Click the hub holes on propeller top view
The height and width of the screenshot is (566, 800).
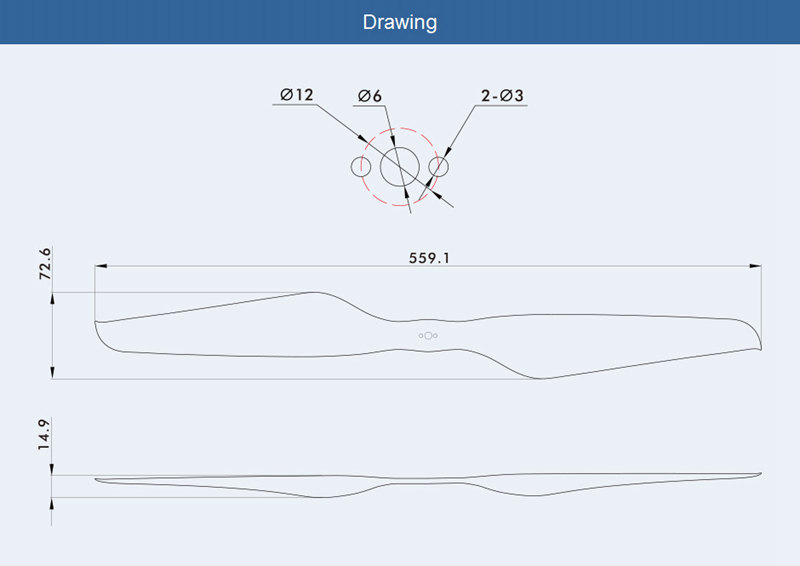point(427,335)
